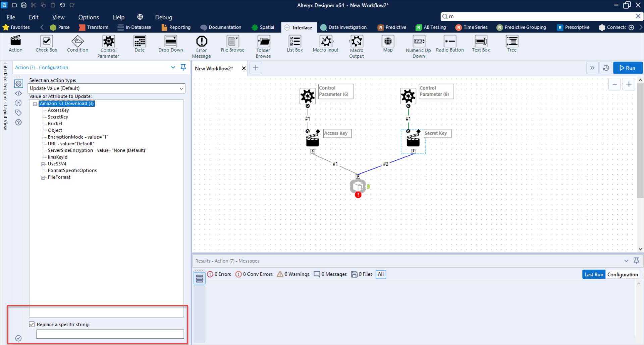The width and height of the screenshot is (644, 345).
Task: Pin the Action (7) Configuration panel
Action: coord(183,67)
